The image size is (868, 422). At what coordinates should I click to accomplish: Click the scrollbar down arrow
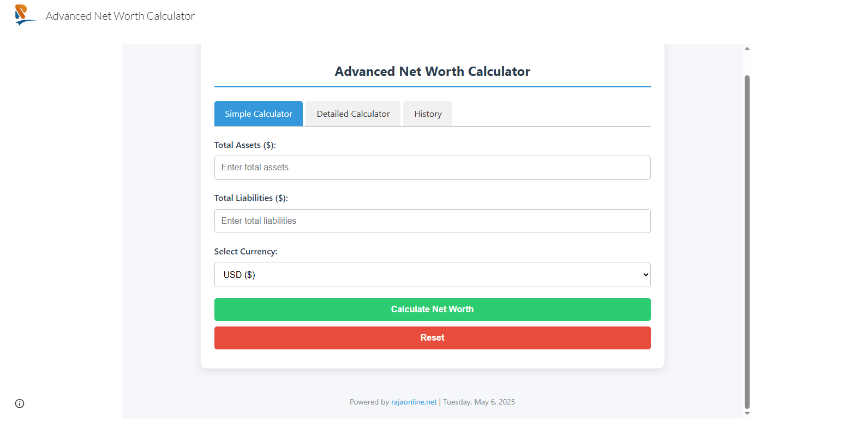(747, 414)
